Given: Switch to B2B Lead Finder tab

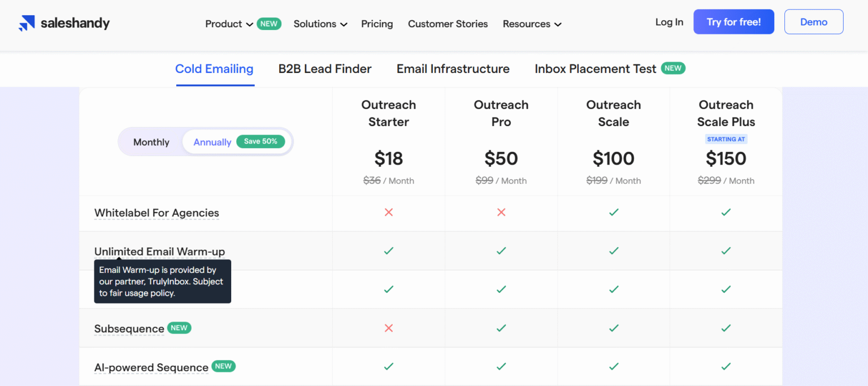Looking at the screenshot, I should point(325,69).
